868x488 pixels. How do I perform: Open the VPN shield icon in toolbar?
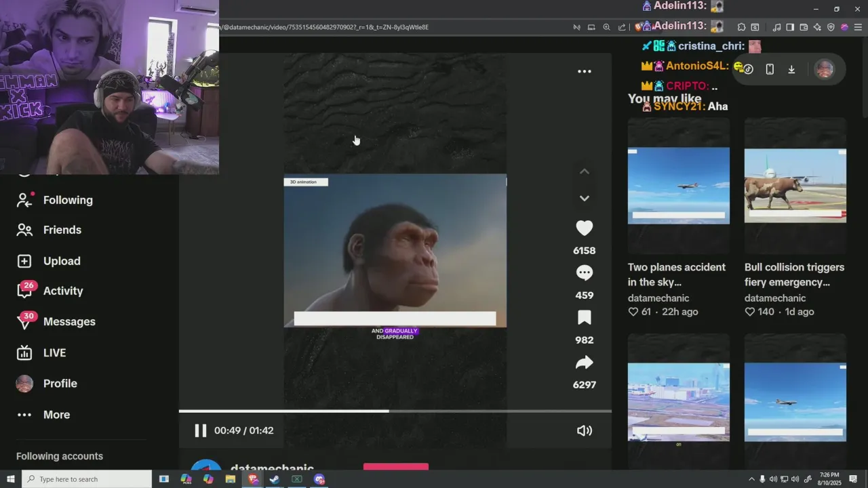[x=831, y=27]
